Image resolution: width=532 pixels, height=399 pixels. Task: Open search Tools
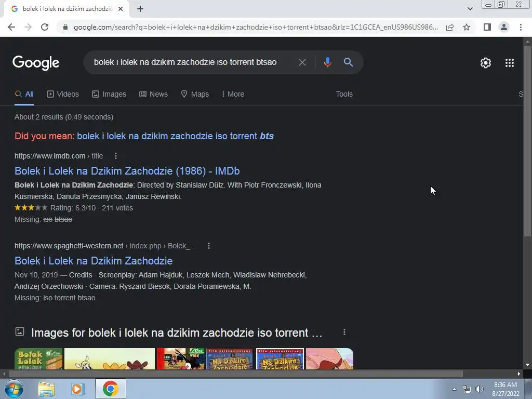click(344, 95)
